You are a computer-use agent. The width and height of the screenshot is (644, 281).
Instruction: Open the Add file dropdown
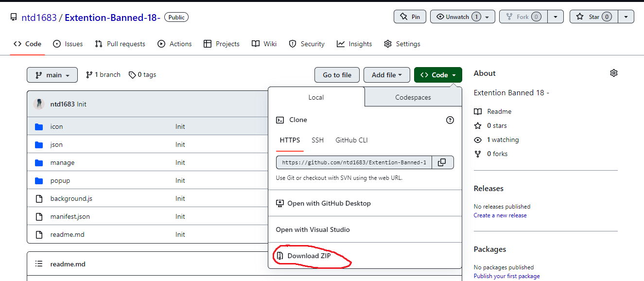(x=387, y=75)
